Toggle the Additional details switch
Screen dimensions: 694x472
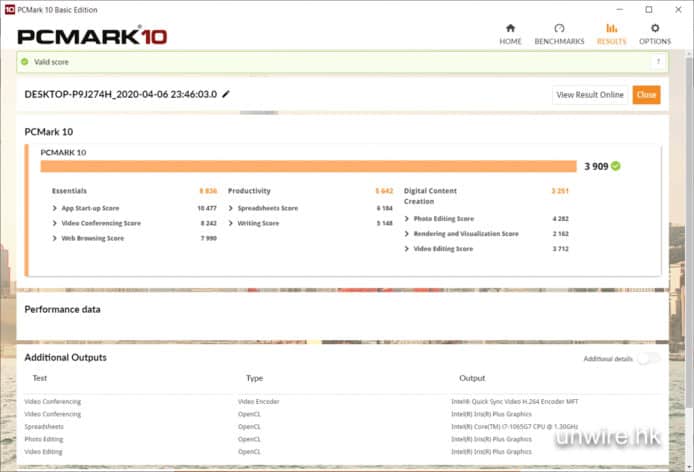click(x=648, y=359)
